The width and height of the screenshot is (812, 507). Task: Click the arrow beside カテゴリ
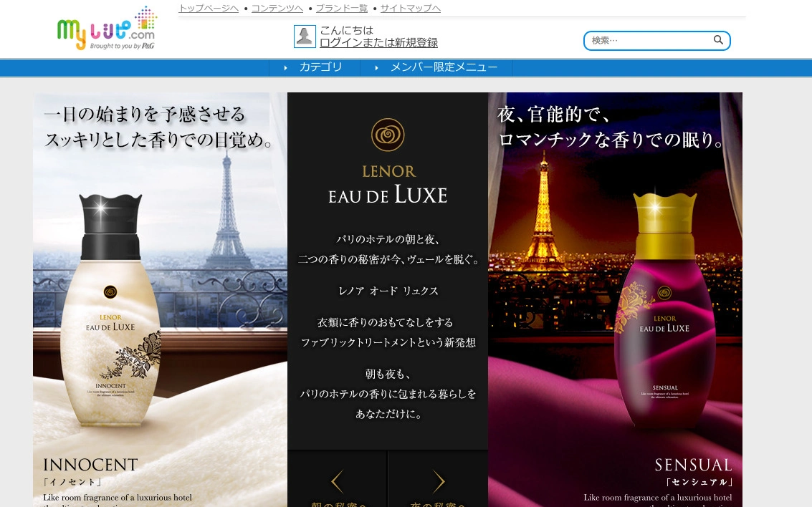point(285,68)
